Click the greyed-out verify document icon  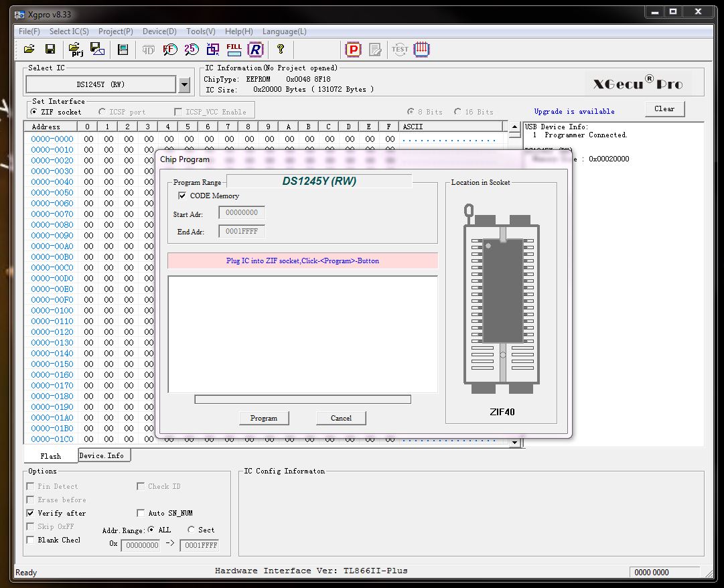coord(375,50)
